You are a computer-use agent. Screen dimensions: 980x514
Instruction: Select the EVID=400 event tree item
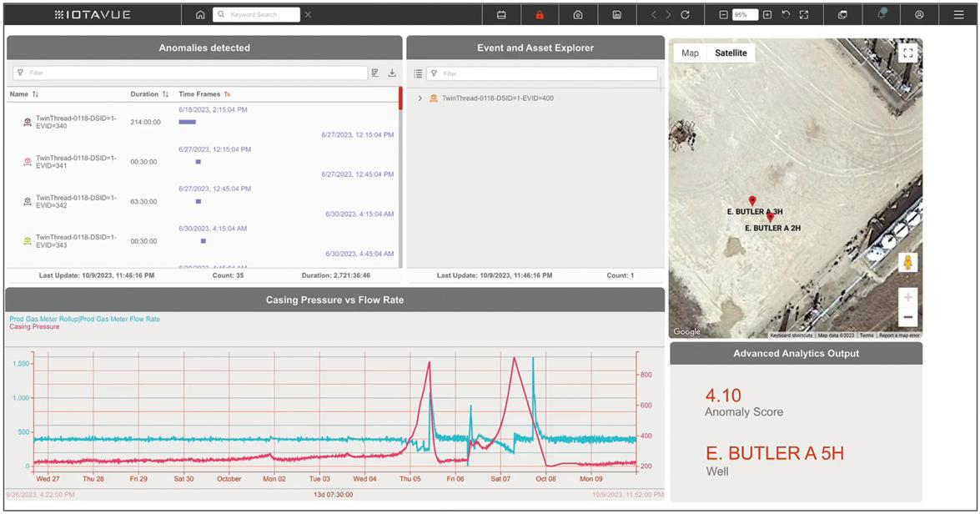[x=497, y=98]
